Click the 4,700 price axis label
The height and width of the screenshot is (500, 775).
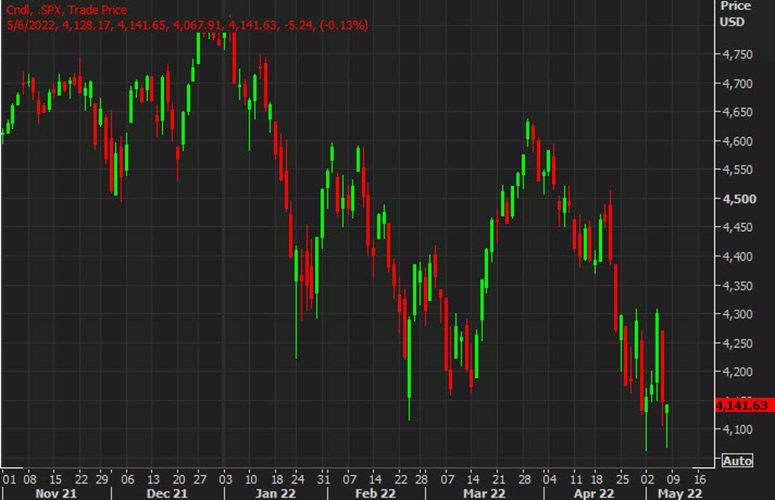tap(737, 84)
